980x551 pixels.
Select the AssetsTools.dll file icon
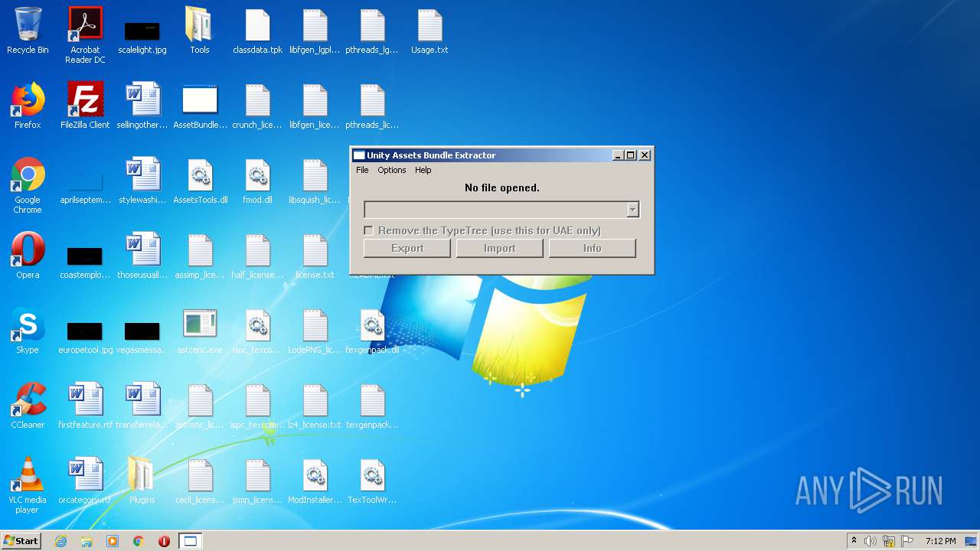pyautogui.click(x=200, y=181)
